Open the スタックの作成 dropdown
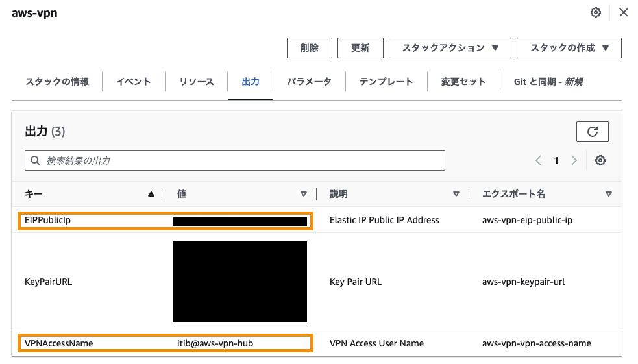Screen dimensions: 638x364 pyautogui.click(x=569, y=48)
